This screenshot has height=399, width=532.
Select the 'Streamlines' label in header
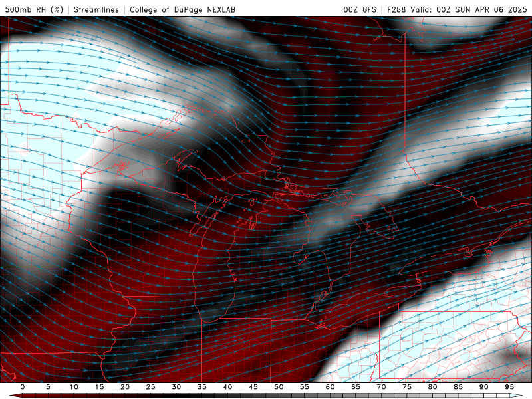[96, 9]
